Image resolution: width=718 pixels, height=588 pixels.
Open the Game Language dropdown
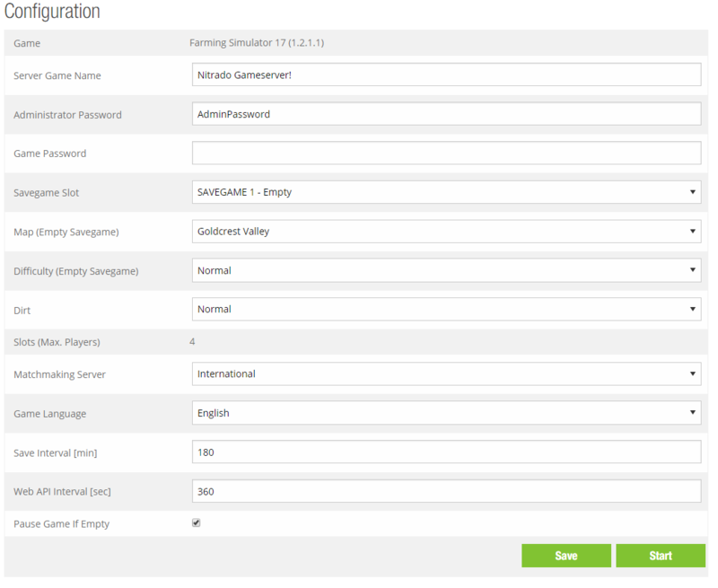pyautogui.click(x=446, y=413)
